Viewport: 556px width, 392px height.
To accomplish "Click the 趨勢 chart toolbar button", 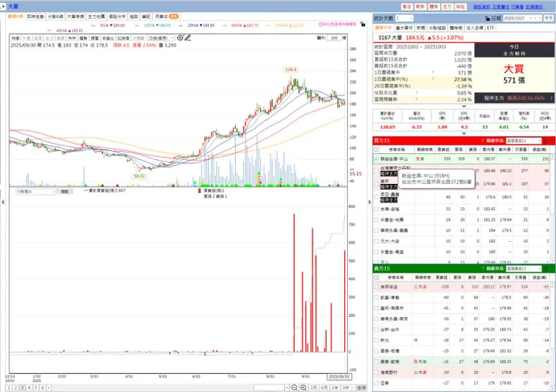I will (83, 38).
